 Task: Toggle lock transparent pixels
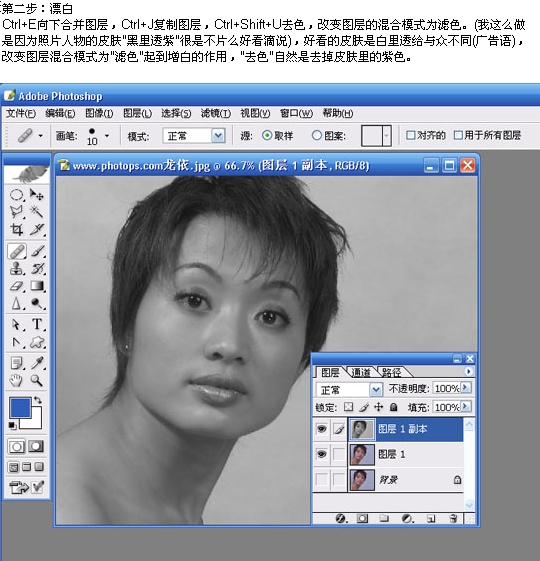pyautogui.click(x=348, y=407)
